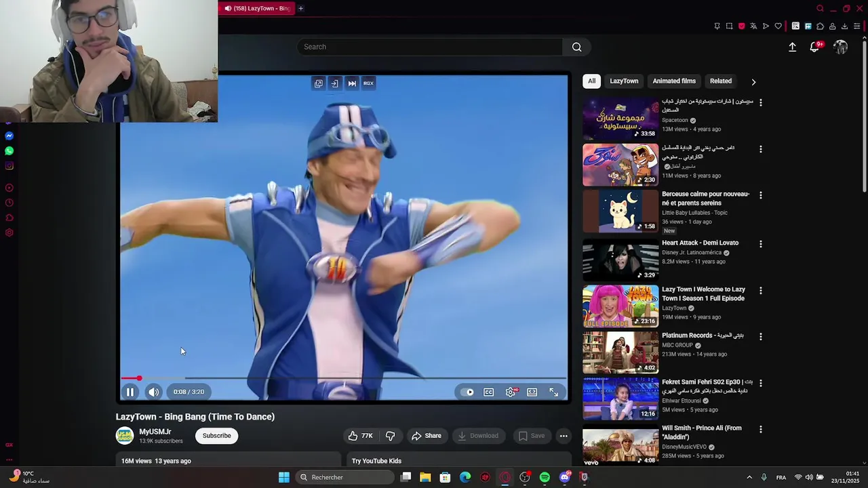Subscribe to the MyUSMJr channel
868x488 pixels.
coord(216,436)
